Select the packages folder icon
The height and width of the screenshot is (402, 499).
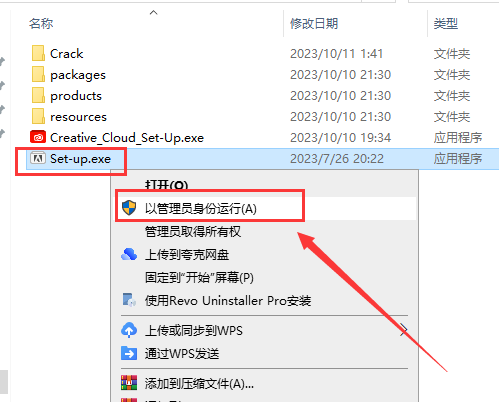click(38, 75)
